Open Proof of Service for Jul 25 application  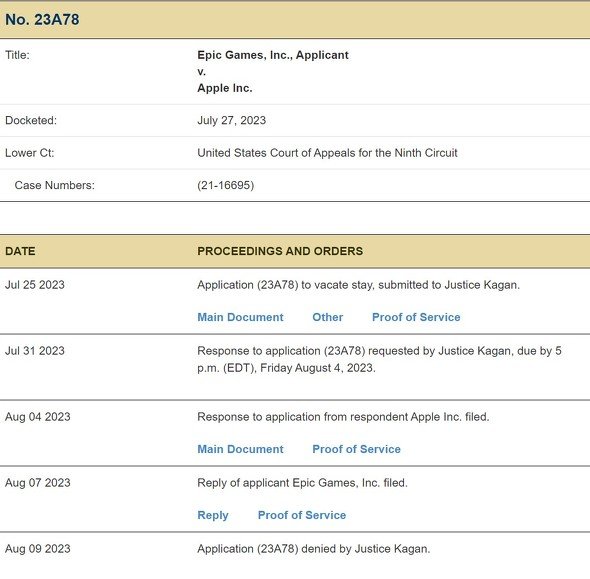click(x=416, y=317)
